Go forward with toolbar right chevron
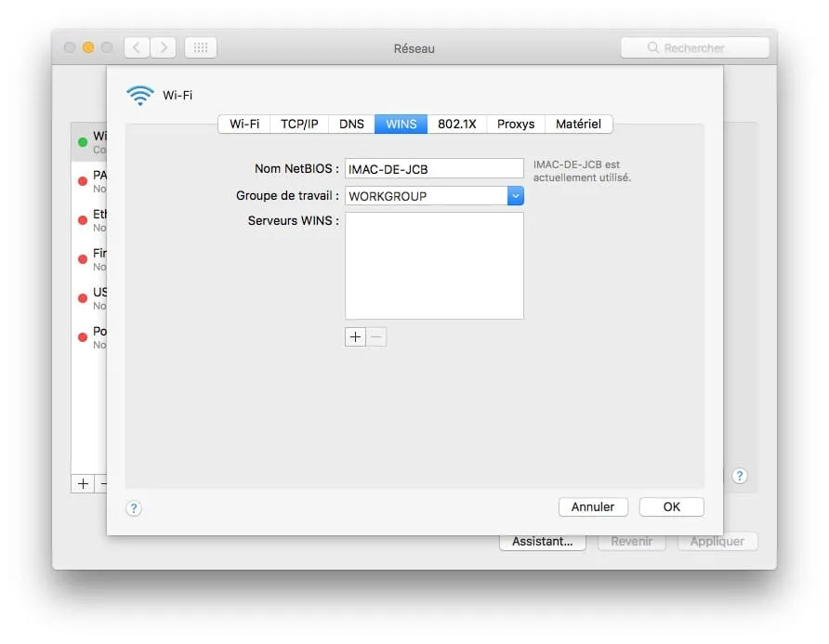This screenshot has height=644, width=829. [163, 47]
